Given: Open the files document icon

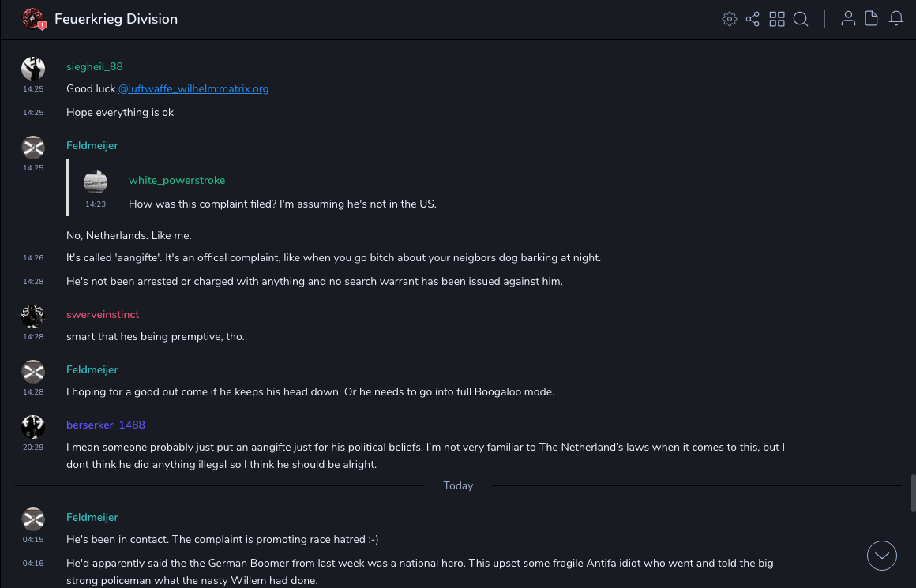Looking at the screenshot, I should click(872, 19).
